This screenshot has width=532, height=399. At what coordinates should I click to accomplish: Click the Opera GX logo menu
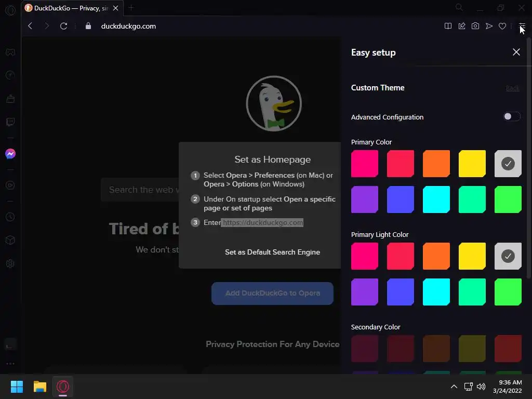[10, 10]
